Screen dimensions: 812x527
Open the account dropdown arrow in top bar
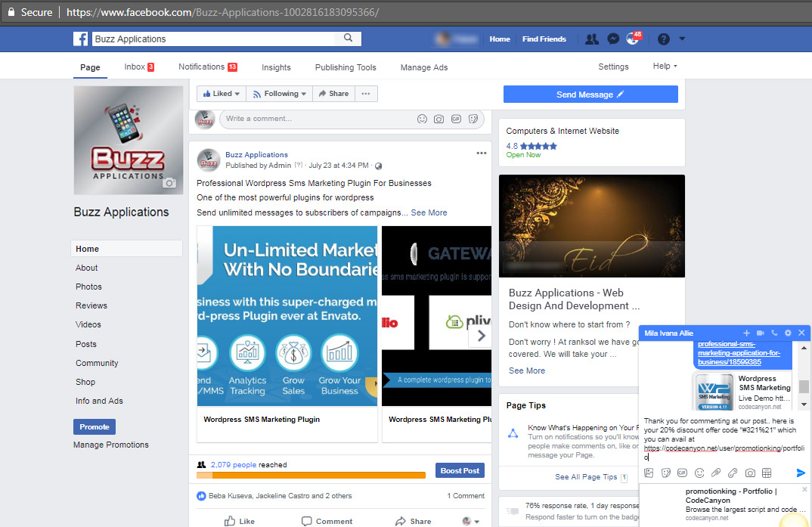point(682,39)
